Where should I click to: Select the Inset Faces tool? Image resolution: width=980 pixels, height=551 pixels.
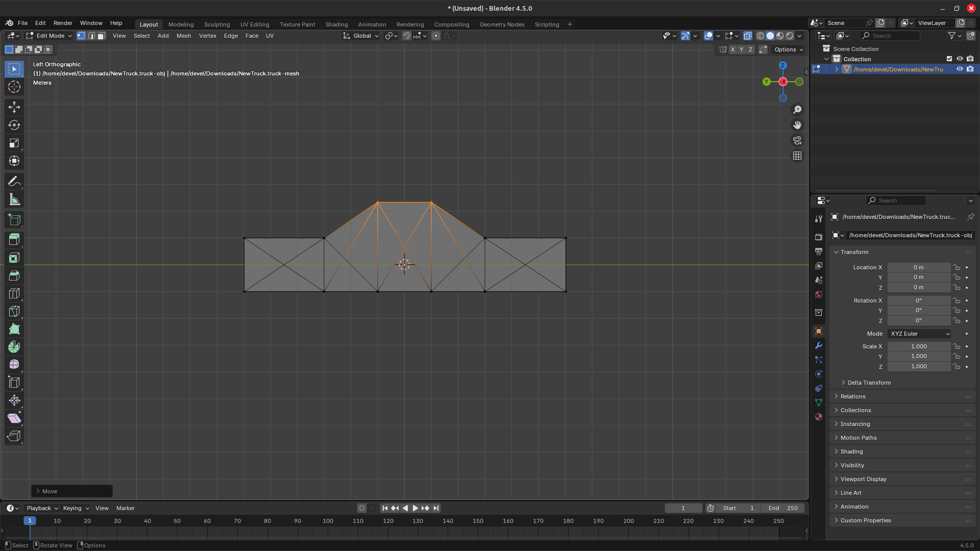pos(14,258)
